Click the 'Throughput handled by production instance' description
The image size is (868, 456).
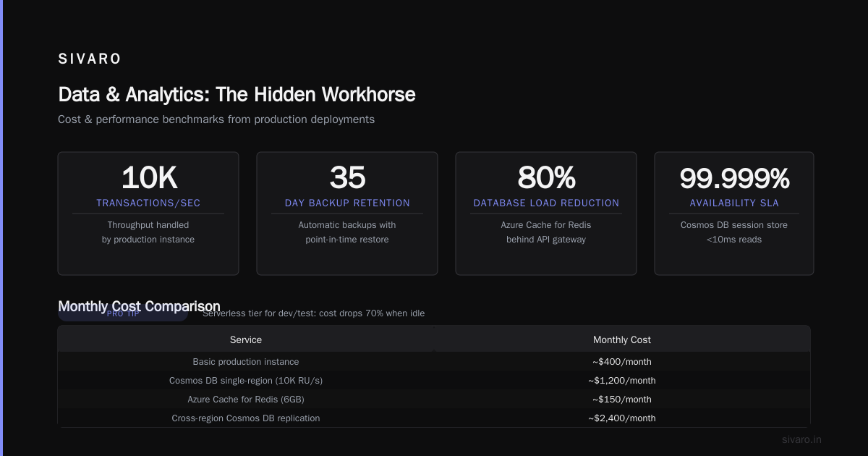click(148, 232)
